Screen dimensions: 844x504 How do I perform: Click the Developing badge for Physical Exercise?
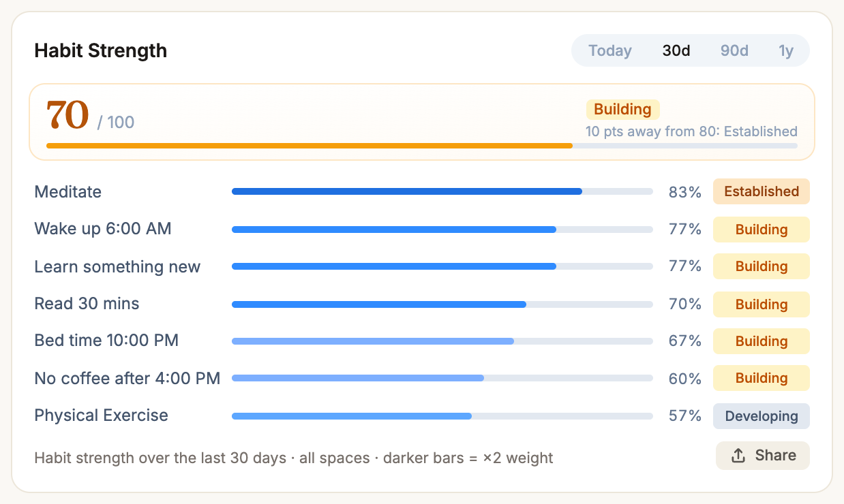click(x=761, y=416)
